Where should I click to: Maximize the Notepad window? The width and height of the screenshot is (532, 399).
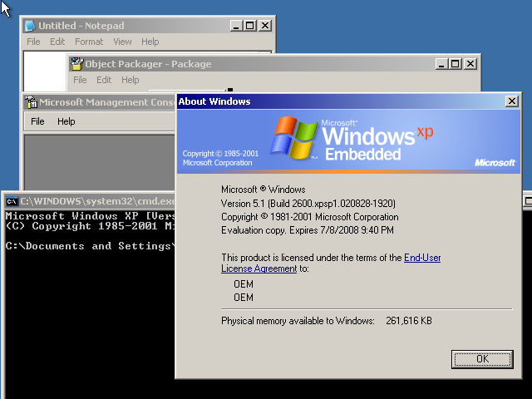250,26
